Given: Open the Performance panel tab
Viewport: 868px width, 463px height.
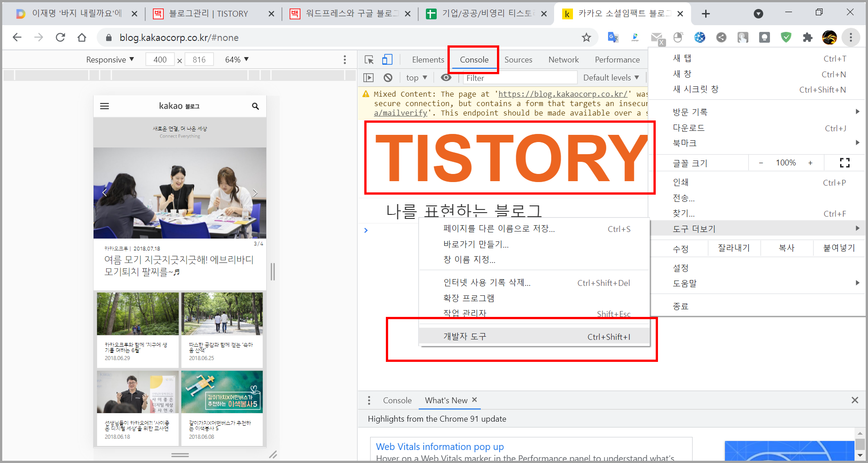Looking at the screenshot, I should [x=617, y=60].
